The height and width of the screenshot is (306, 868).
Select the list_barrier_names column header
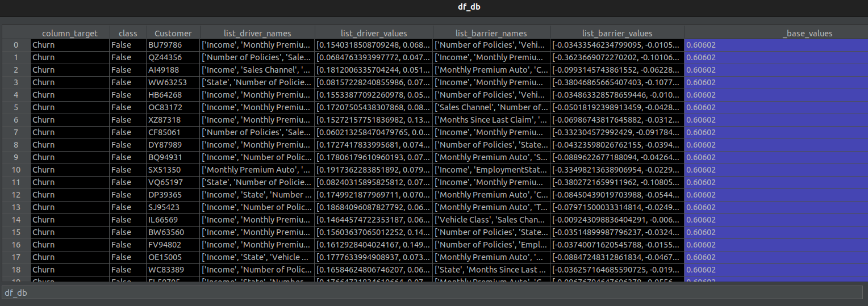point(491,33)
